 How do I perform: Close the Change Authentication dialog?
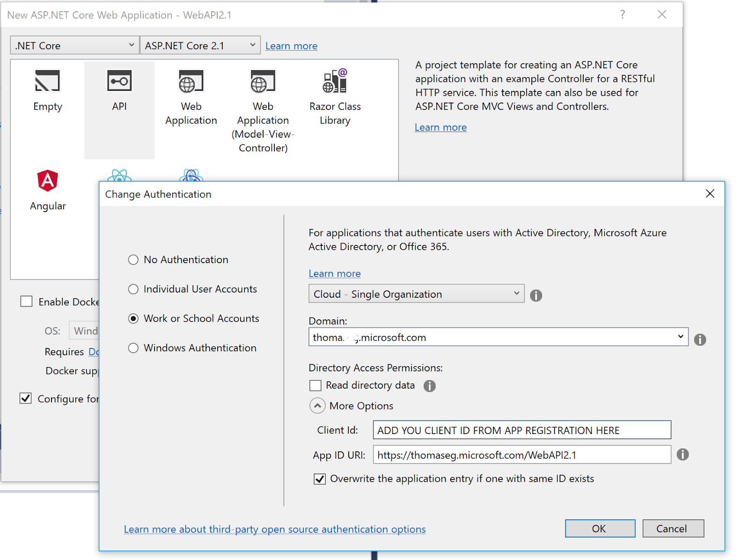tap(710, 194)
